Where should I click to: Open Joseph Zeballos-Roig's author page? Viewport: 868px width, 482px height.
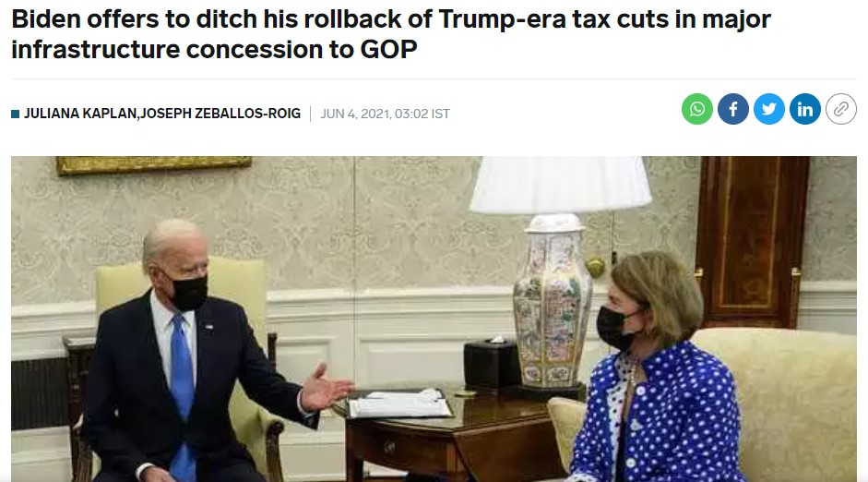(220, 114)
